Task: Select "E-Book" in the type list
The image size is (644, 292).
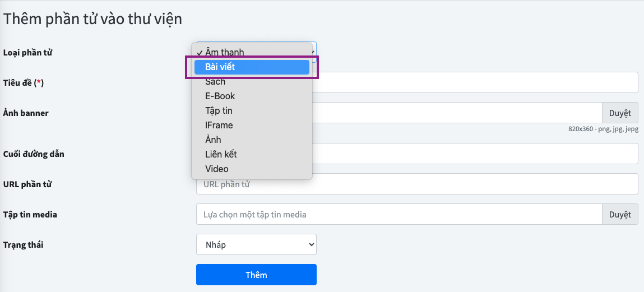Action: [220, 96]
